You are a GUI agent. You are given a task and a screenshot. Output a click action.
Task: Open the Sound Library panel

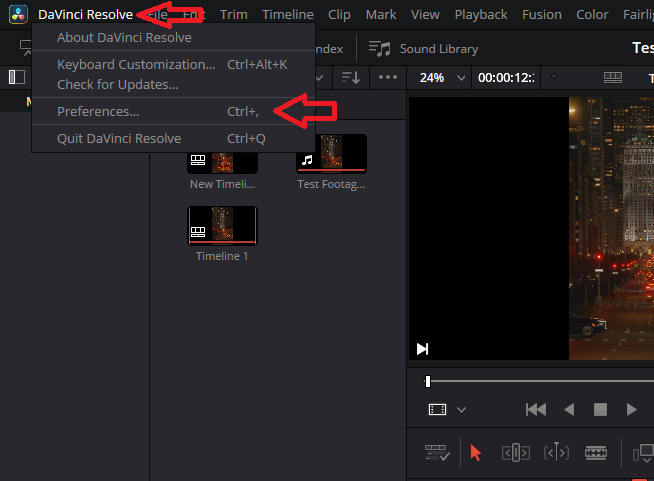(x=424, y=48)
